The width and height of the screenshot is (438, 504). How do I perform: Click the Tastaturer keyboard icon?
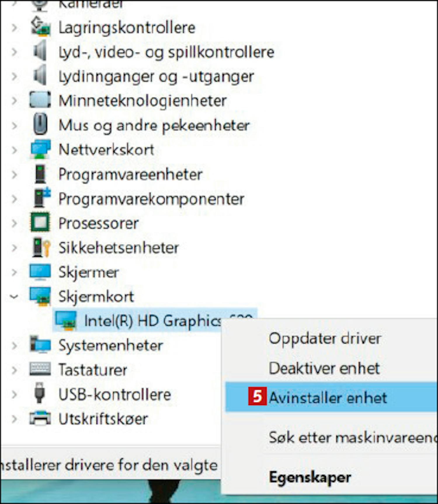tap(40, 369)
